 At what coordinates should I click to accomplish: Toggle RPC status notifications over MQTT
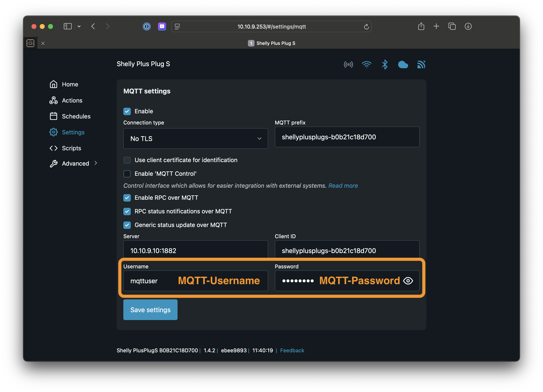click(127, 212)
